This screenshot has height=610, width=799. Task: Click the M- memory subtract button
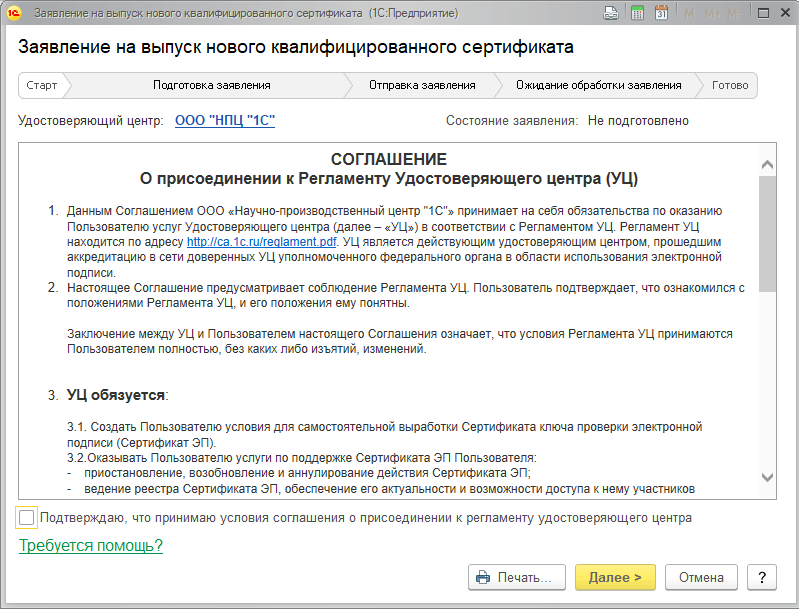pos(734,14)
